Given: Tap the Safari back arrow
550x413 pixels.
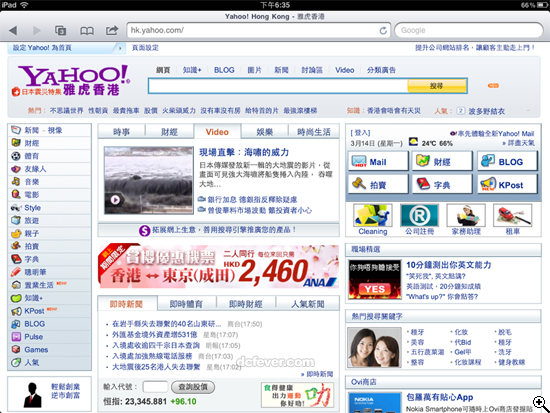Looking at the screenshot, I should [x=13, y=31].
